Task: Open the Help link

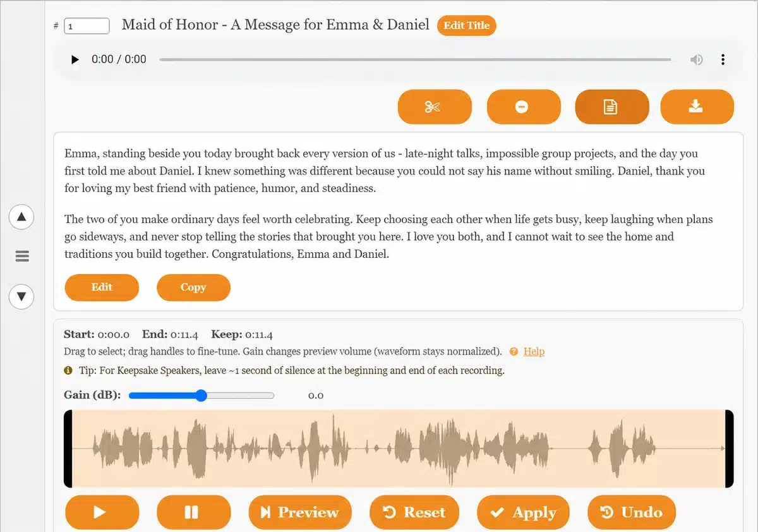Action: pos(534,351)
